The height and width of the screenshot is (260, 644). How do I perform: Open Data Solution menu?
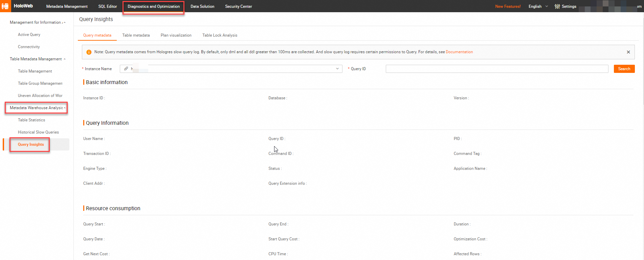pyautogui.click(x=202, y=6)
